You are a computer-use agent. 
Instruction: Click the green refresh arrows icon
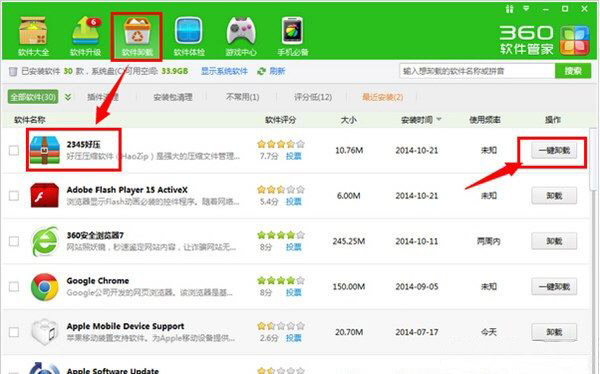[262, 71]
